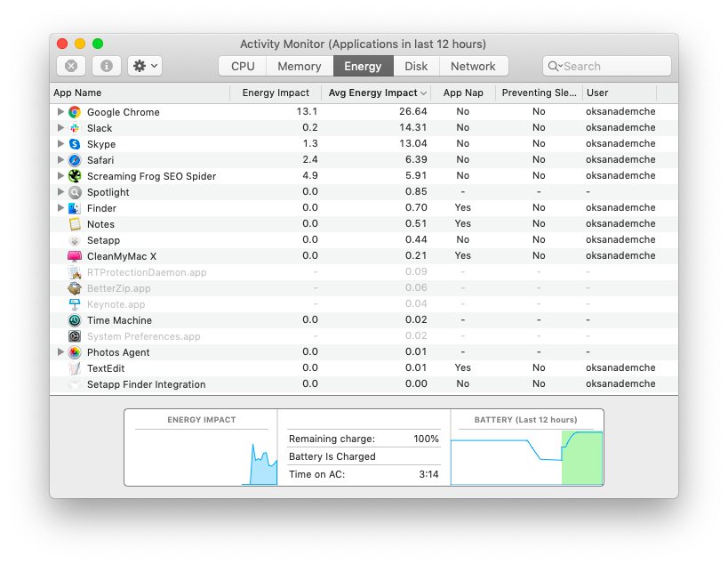The image size is (728, 564).
Task: Expand the Slack process group
Action: [x=60, y=127]
